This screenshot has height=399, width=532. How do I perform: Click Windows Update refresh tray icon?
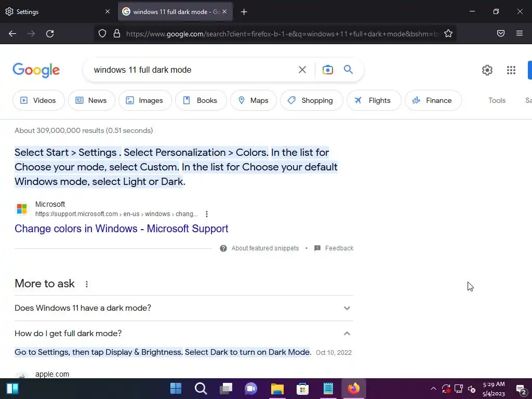click(x=446, y=389)
